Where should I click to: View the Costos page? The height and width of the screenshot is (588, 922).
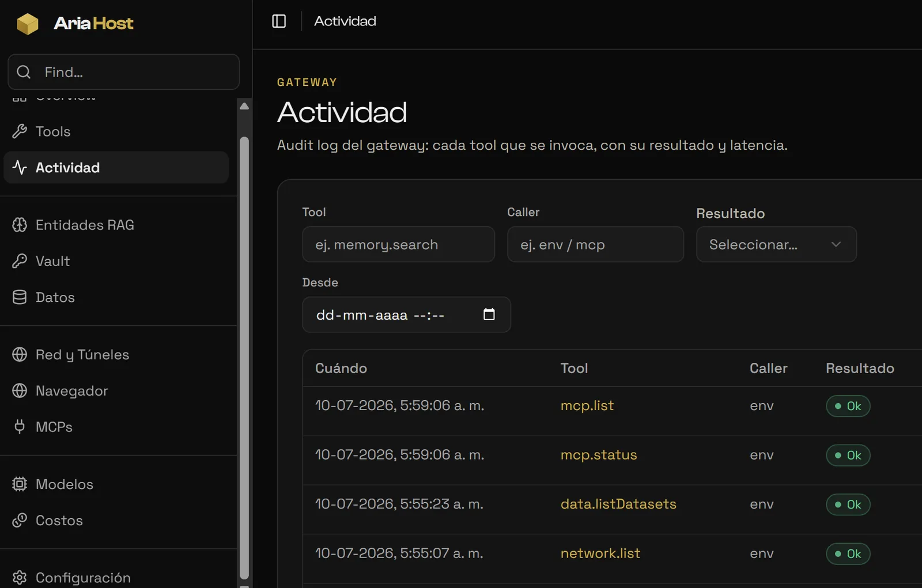tap(116, 520)
